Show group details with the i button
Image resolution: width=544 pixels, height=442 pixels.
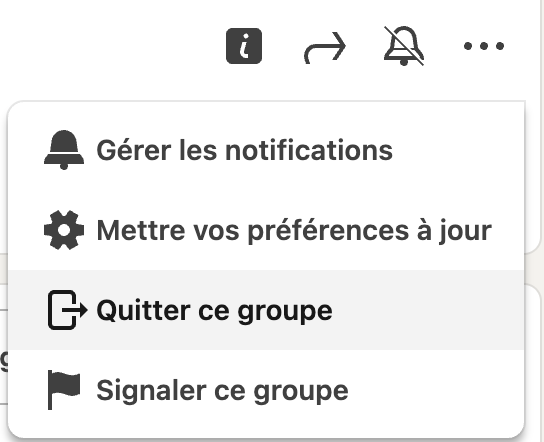[x=244, y=46]
